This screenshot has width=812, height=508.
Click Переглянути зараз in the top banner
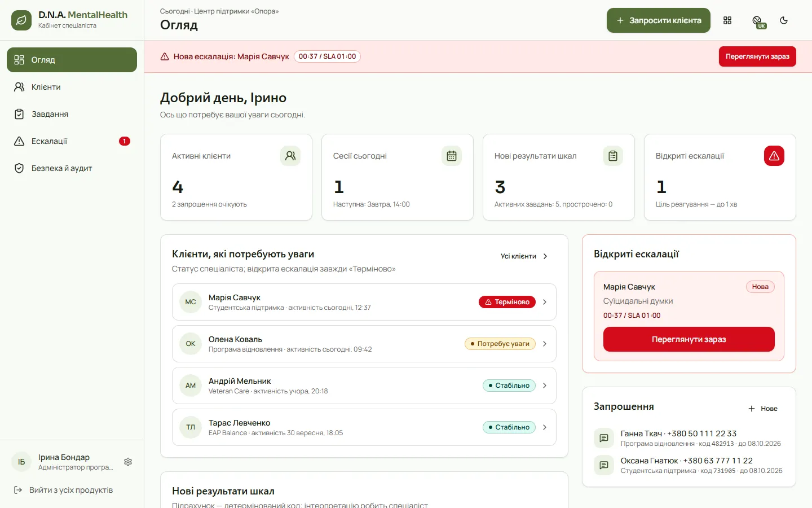tap(757, 56)
